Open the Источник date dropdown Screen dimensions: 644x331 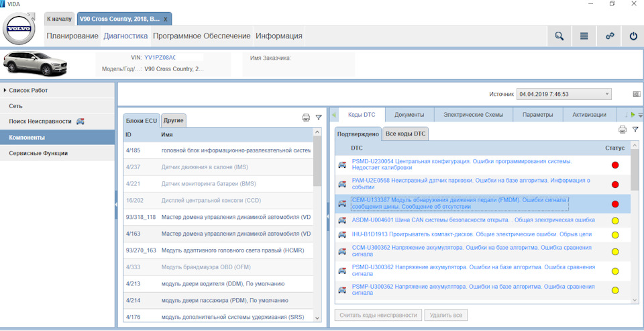coord(563,94)
